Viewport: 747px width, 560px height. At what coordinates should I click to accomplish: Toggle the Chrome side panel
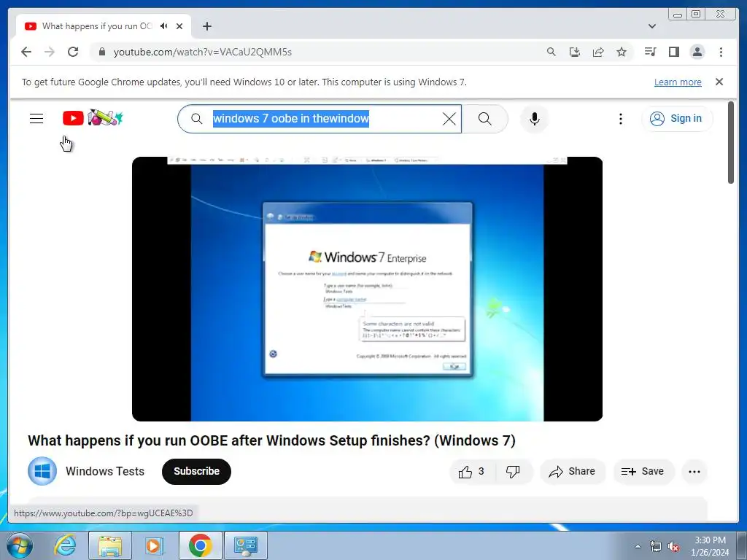[x=673, y=52]
